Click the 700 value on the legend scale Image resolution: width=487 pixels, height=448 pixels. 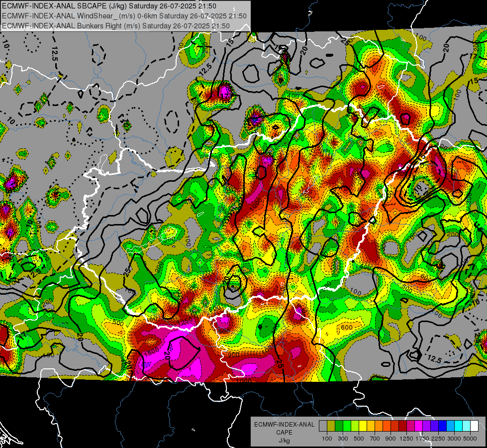click(375, 439)
